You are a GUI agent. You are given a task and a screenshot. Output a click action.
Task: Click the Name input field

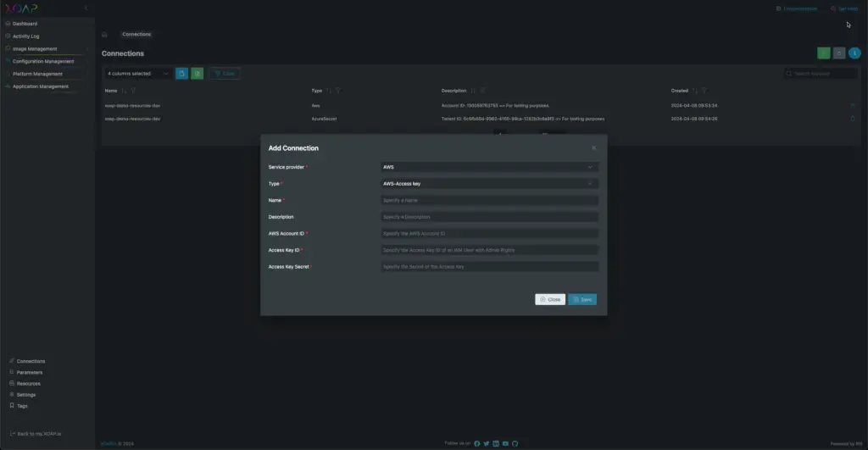click(489, 200)
